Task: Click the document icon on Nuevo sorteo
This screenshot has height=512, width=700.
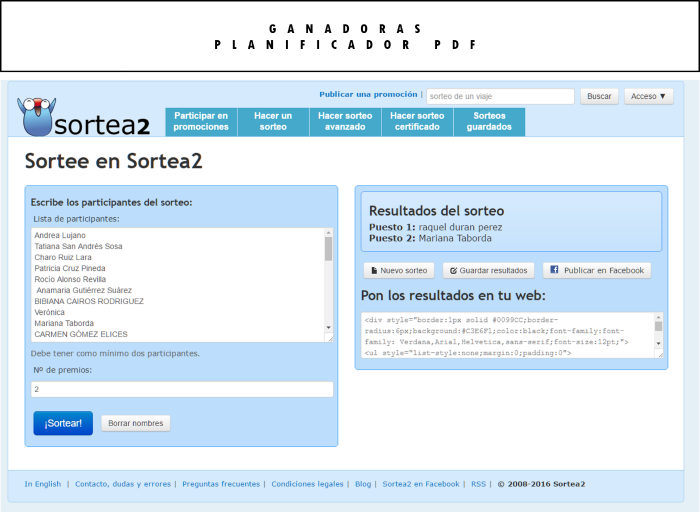Action: 374,271
